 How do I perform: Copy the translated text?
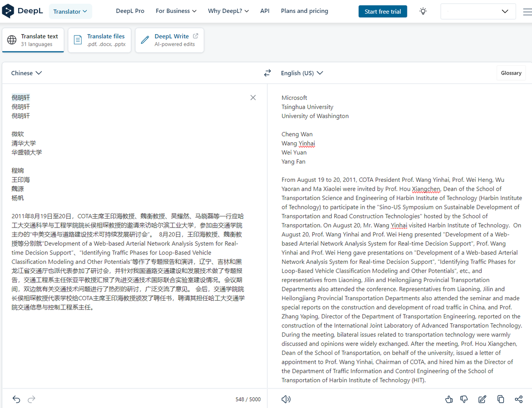pyautogui.click(x=501, y=399)
